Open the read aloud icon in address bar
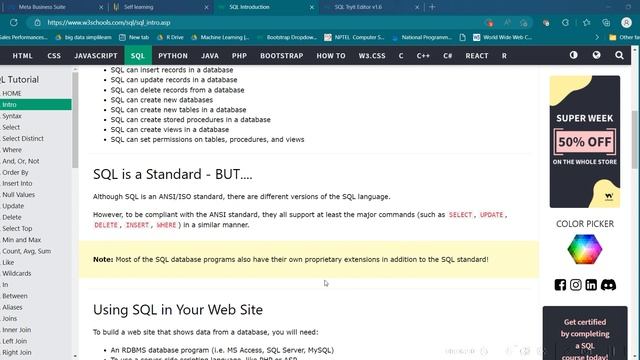 (x=507, y=23)
